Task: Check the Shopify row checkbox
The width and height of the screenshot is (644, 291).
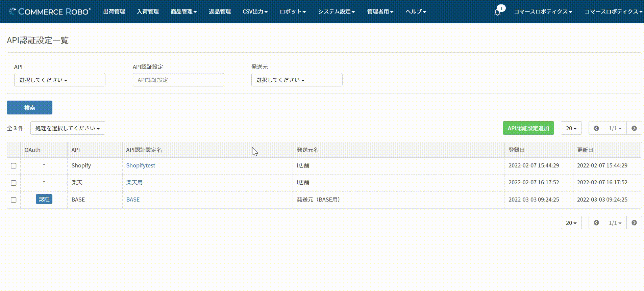Action: coord(14,166)
